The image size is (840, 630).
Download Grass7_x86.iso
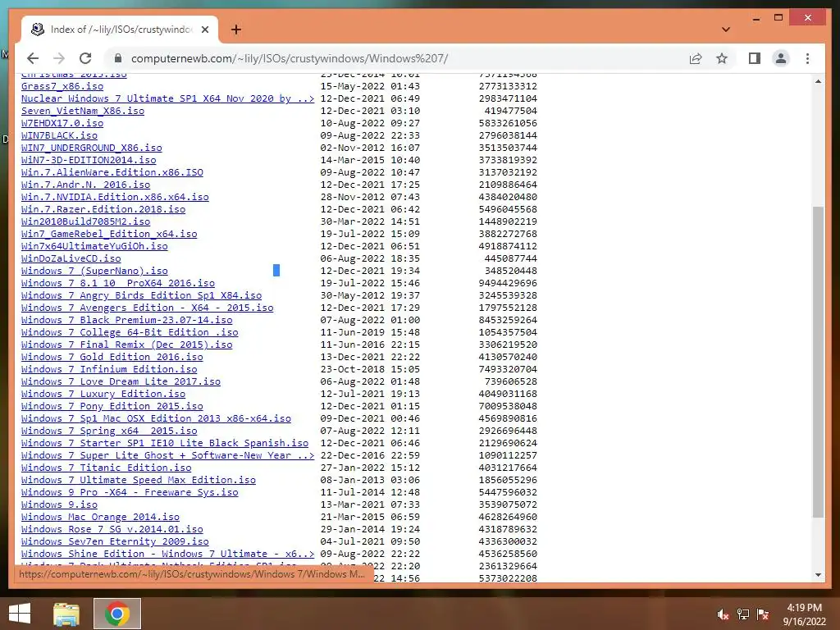[62, 86]
